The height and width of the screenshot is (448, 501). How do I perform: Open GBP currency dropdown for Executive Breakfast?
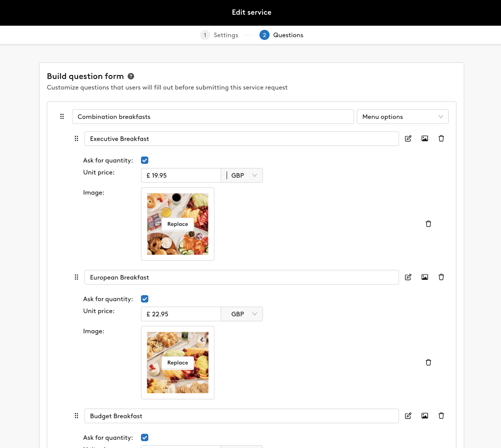(242, 175)
